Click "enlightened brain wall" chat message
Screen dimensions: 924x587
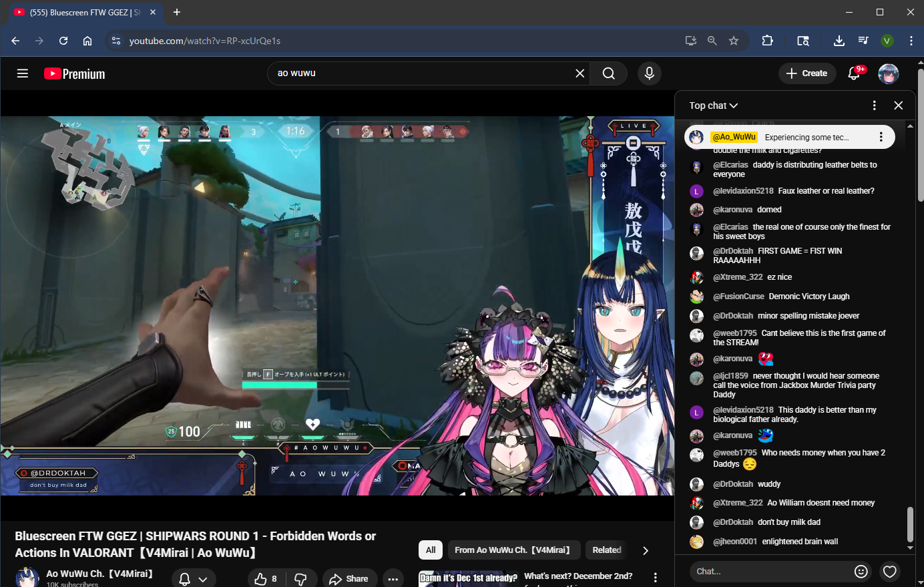point(800,542)
